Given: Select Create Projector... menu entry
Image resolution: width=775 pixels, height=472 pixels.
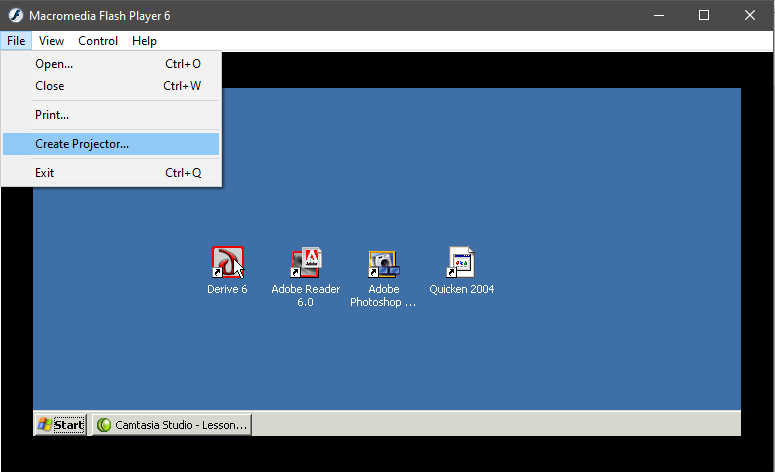Looking at the screenshot, I should [x=111, y=144].
